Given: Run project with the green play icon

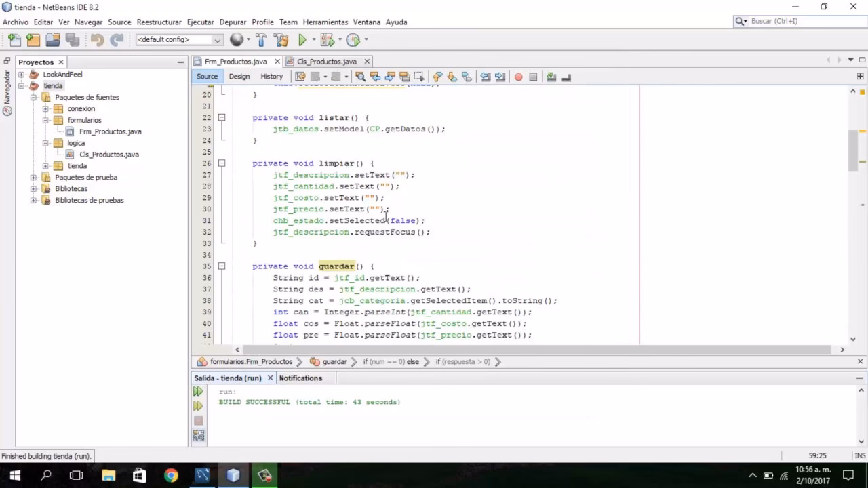Looking at the screenshot, I should pos(302,40).
